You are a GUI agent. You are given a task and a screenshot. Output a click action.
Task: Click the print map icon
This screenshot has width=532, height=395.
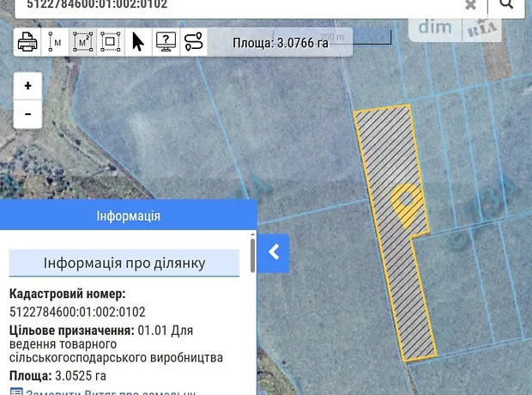[27, 41]
